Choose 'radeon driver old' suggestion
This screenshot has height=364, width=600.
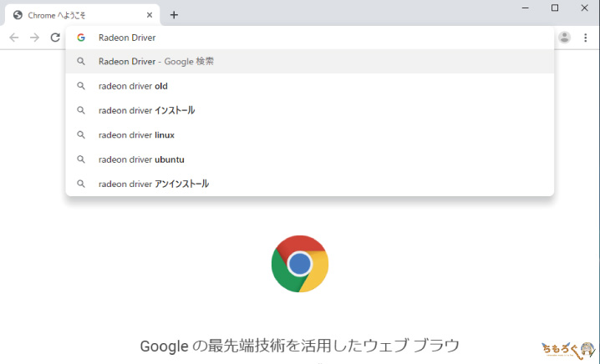pos(309,86)
